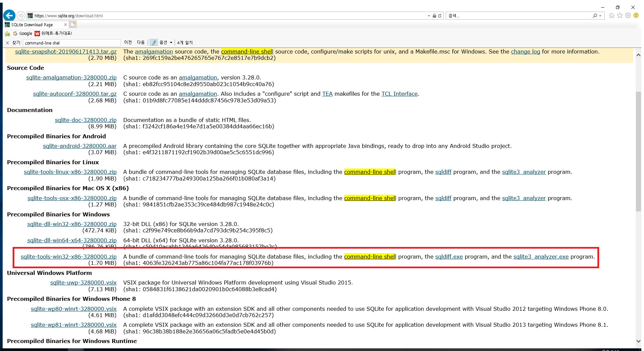Viewport: 644px width, 351px height.
Task: Download sqlite-dll-win64-x64-3280000.zip
Action: tap(72, 240)
